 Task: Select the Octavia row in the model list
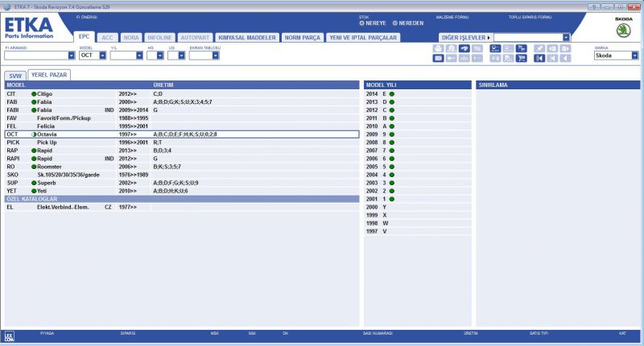(x=182, y=134)
